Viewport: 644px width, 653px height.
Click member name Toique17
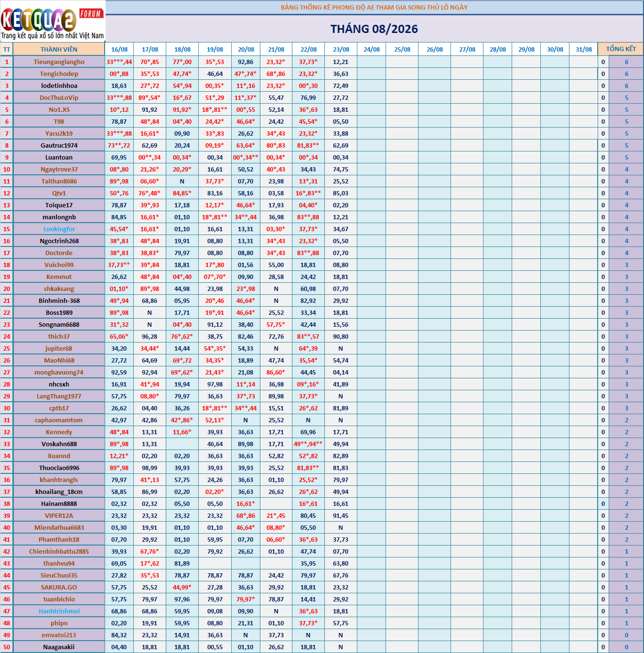[59, 205]
